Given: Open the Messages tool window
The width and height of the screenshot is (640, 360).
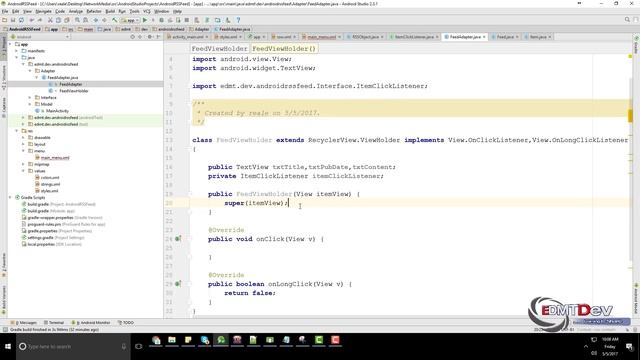Looking at the screenshot, I should click(x=25, y=322).
